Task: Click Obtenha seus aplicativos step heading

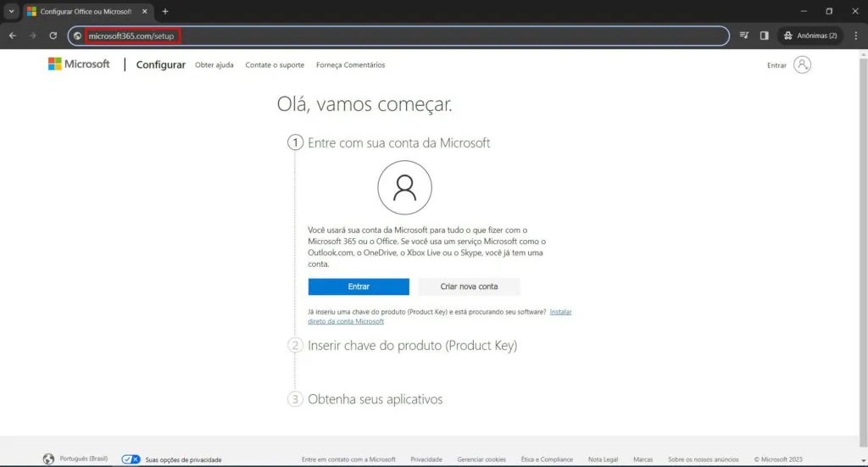Action: pyautogui.click(x=375, y=399)
